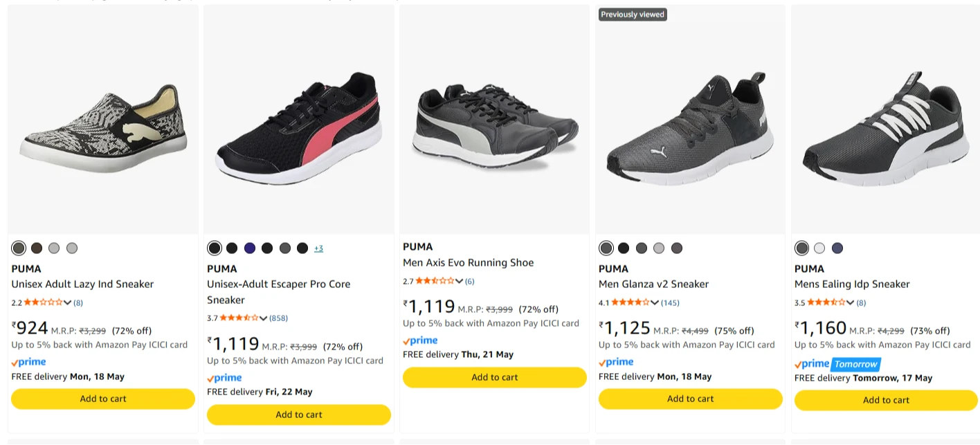
Task: Select brown color swatch for Lazy Ind Sneaker
Action: pyautogui.click(x=37, y=248)
